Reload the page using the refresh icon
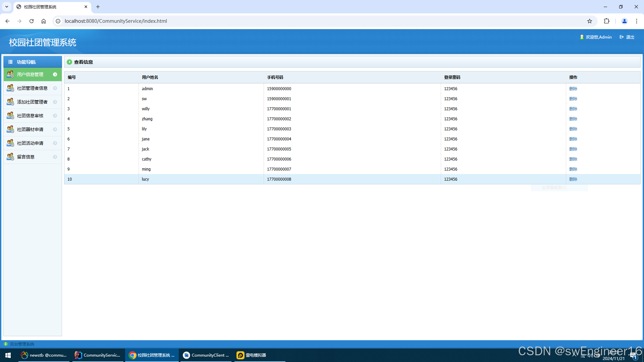644x362 pixels. (x=32, y=21)
